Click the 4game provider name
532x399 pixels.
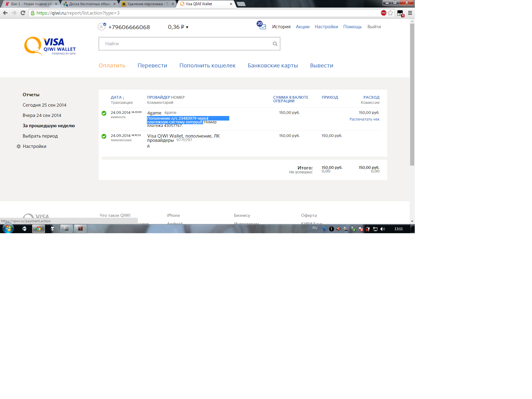[x=154, y=113]
